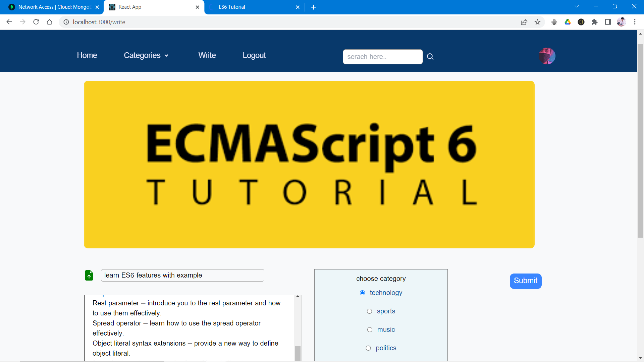Screen dimensions: 644x362
Task: Select the sports category radio
Action: click(x=369, y=311)
